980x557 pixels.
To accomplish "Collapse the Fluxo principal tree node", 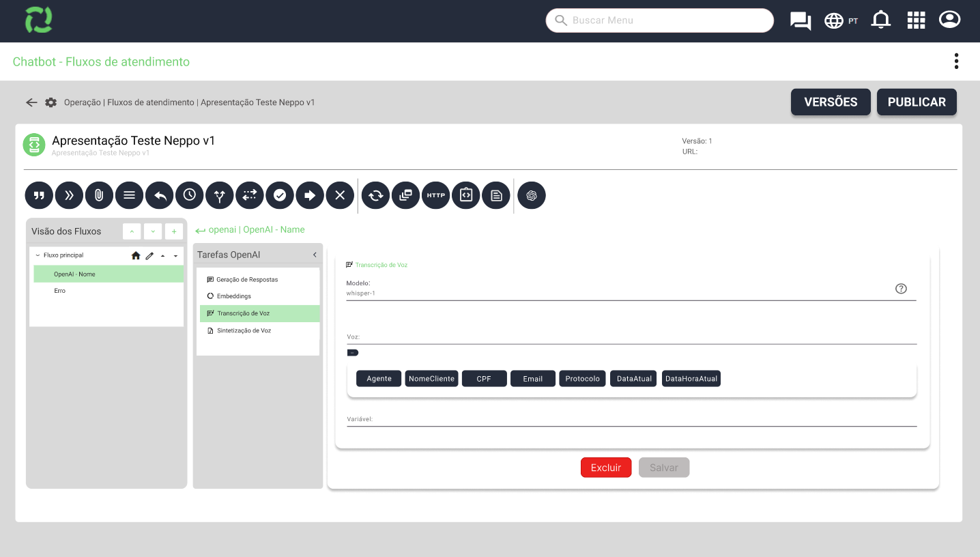I will tap(38, 255).
